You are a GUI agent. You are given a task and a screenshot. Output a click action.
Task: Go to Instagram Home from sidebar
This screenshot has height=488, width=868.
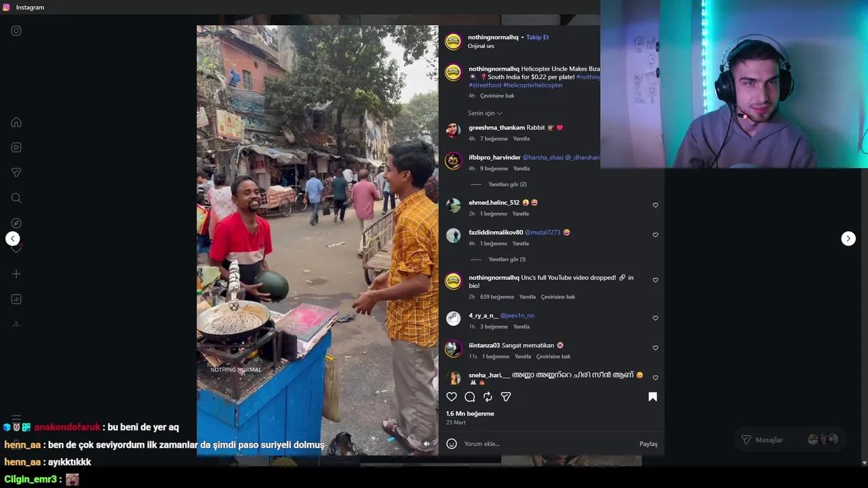16,123
